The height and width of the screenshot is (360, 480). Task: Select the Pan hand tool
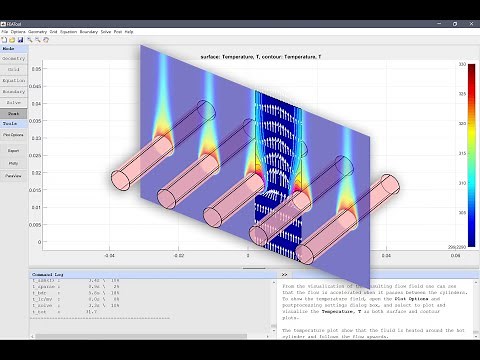46,40
